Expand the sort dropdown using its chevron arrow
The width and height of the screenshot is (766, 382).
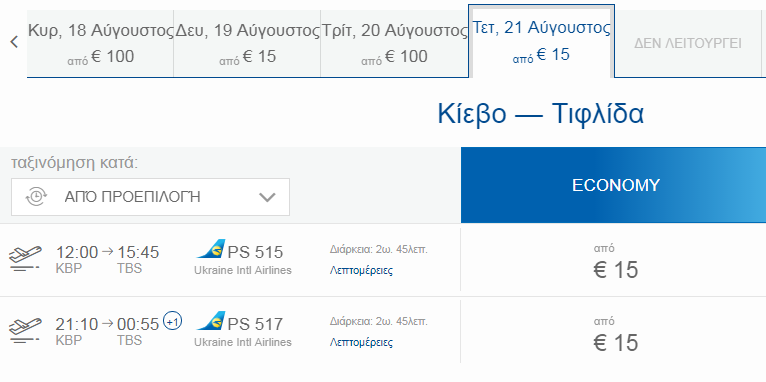click(267, 197)
